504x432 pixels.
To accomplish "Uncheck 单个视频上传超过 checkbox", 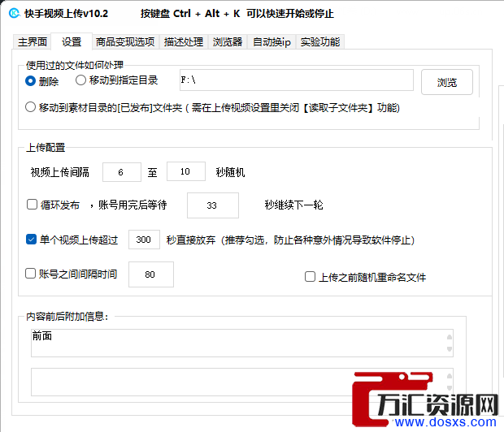I will 31,240.
